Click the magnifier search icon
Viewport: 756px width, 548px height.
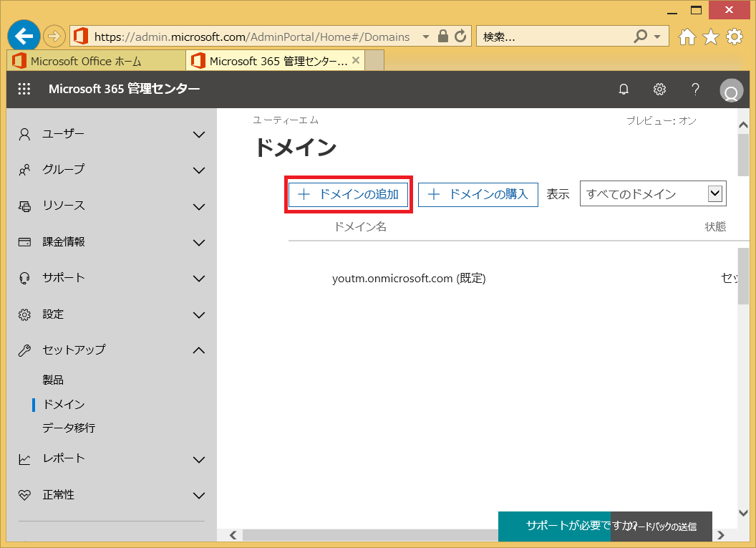(640, 36)
